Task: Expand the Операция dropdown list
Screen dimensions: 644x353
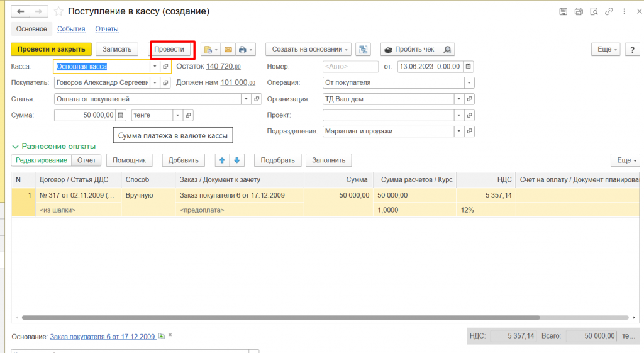Action: click(x=469, y=82)
